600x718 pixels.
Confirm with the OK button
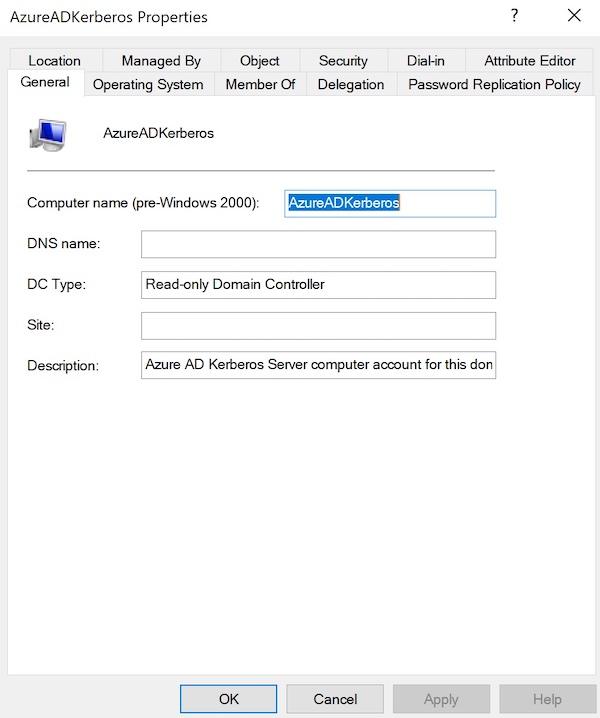point(229,699)
